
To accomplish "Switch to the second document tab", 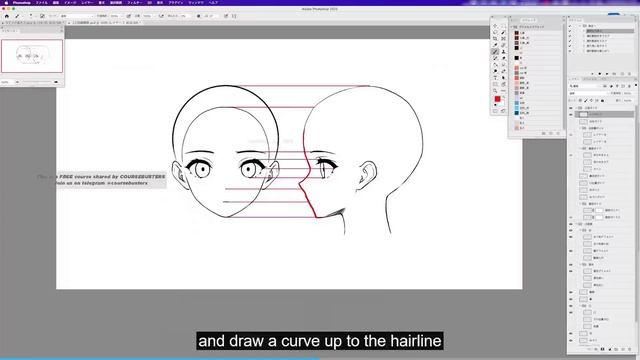I will pyautogui.click(x=105, y=23).
